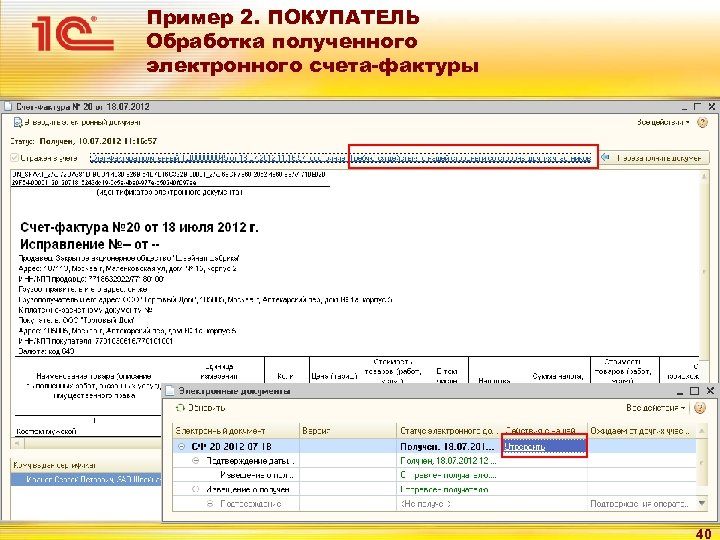The width and height of the screenshot is (720, 540).
Task: Click the refresh icon next to Обновить
Action: click(x=180, y=408)
